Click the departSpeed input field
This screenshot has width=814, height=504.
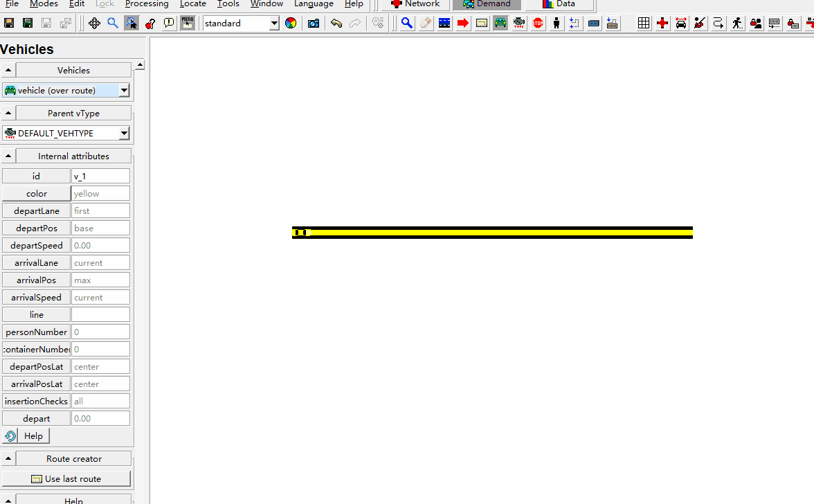pyautogui.click(x=101, y=246)
